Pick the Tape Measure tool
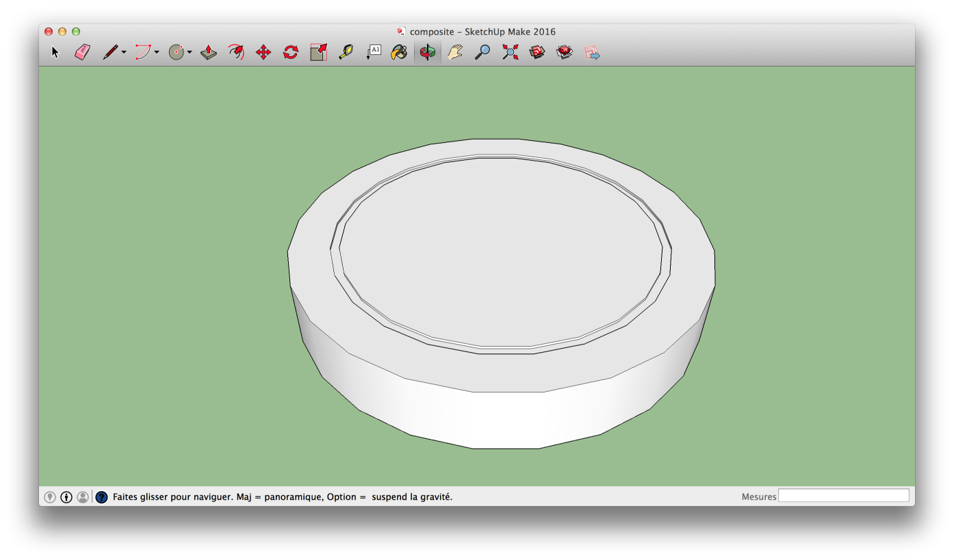 346,52
